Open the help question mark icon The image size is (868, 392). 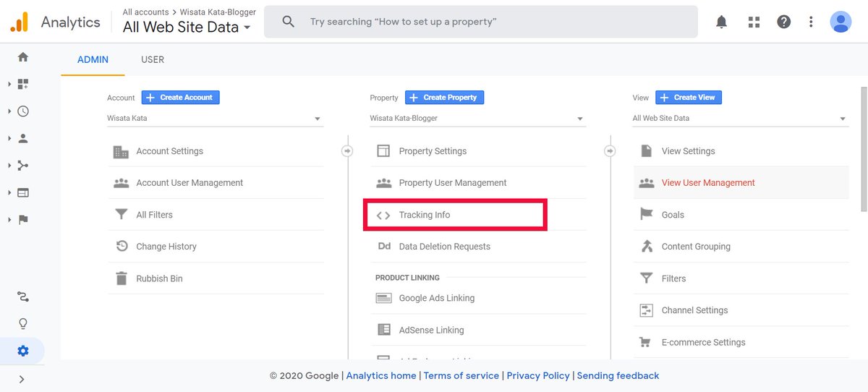(783, 22)
